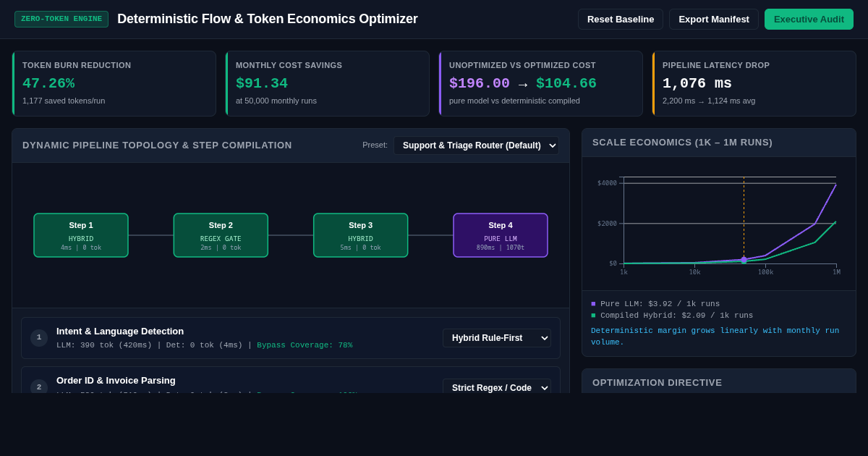Click the Deterministic margin note text

tap(715, 337)
